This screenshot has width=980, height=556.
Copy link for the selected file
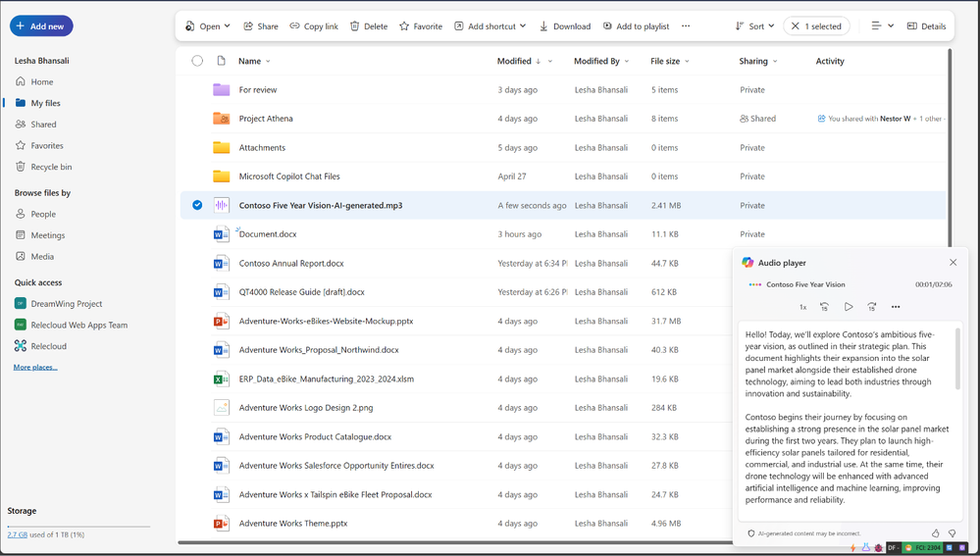pyautogui.click(x=314, y=26)
